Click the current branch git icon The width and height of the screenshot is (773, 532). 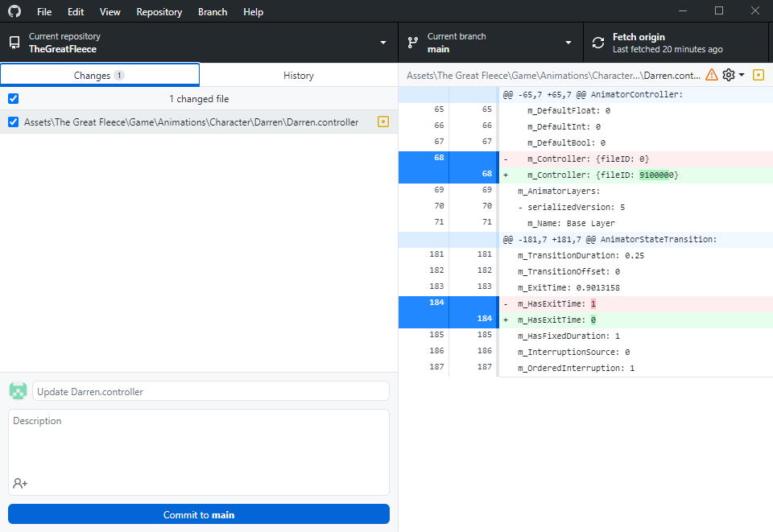pyautogui.click(x=412, y=43)
